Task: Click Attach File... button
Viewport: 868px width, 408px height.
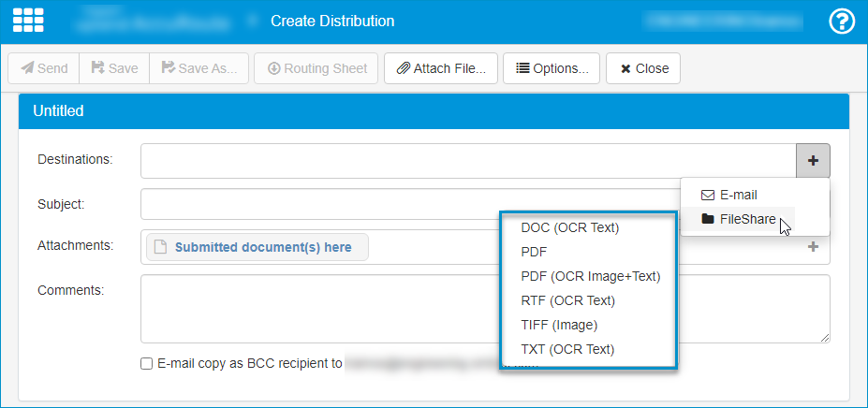Action: (441, 68)
